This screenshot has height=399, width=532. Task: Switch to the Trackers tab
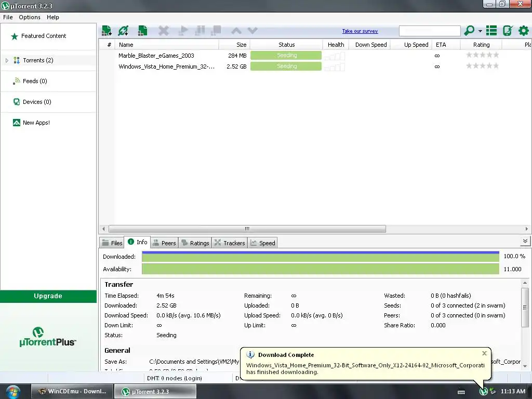coord(230,243)
